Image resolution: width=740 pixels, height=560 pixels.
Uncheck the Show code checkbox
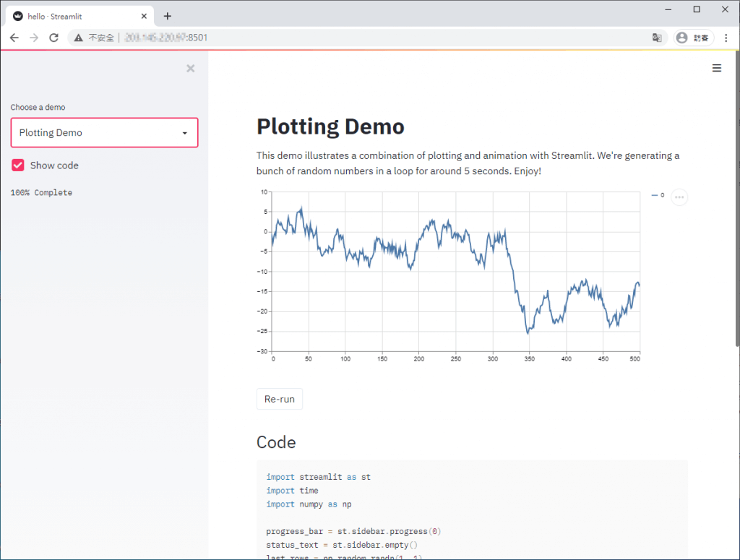coord(18,165)
